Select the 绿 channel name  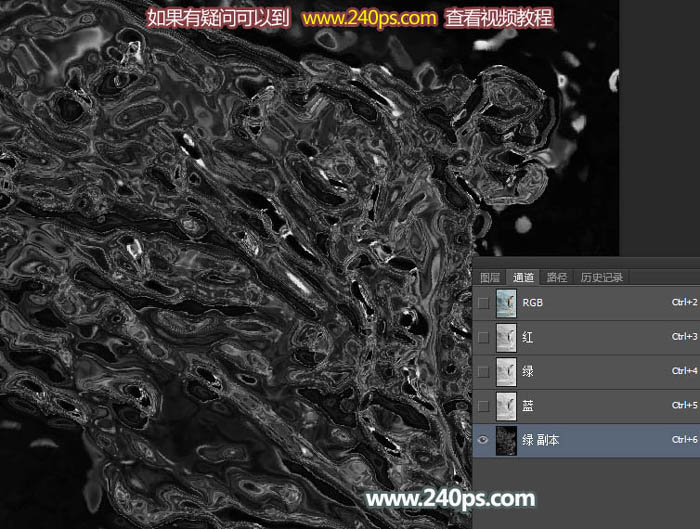pos(527,371)
